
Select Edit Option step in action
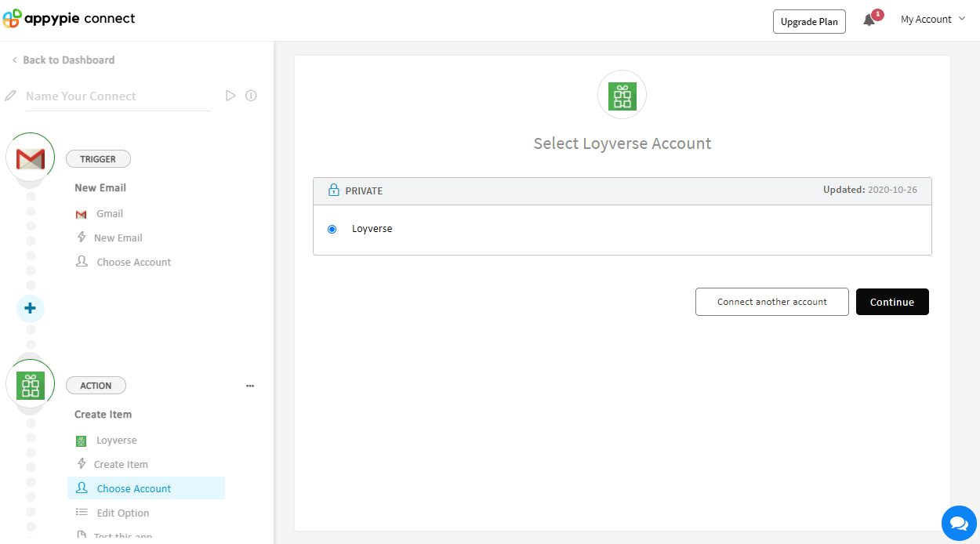coord(122,513)
